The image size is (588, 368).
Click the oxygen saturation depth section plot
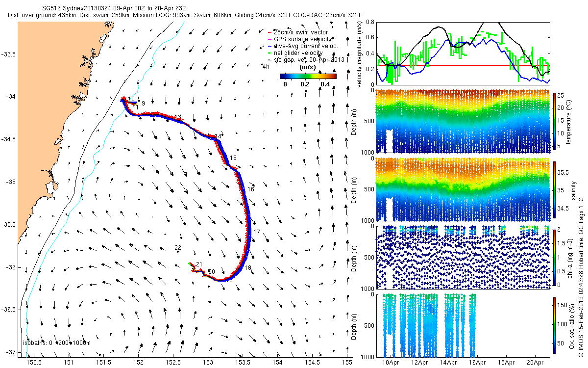pyautogui.click(x=463, y=325)
